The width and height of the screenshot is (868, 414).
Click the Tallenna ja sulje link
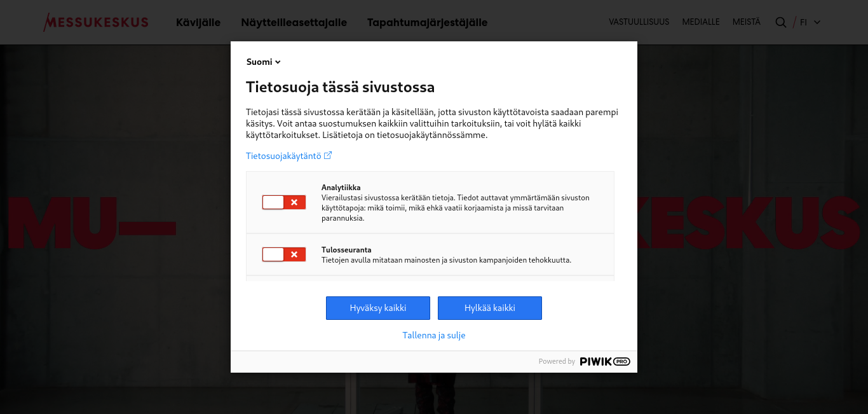[x=434, y=335]
